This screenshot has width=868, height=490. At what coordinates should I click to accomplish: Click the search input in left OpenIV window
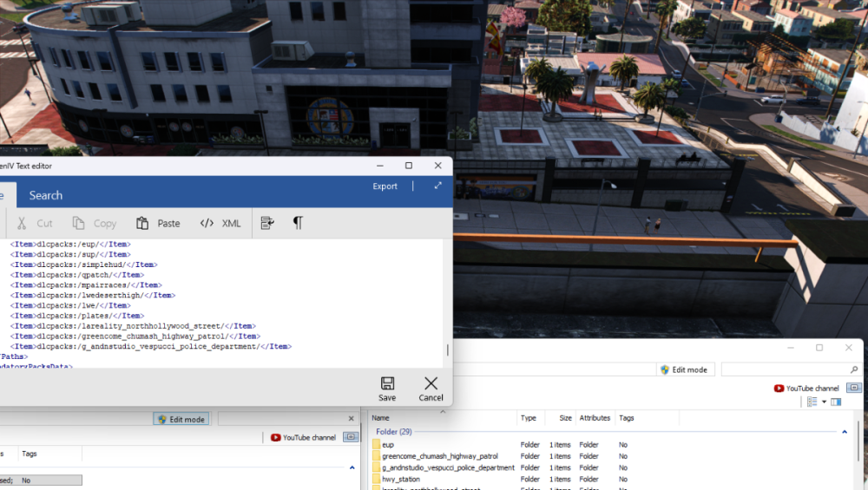click(282, 419)
